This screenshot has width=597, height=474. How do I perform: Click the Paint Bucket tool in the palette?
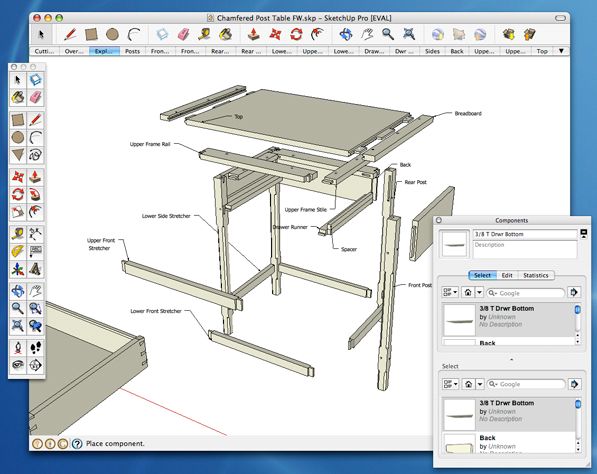pos(18,97)
